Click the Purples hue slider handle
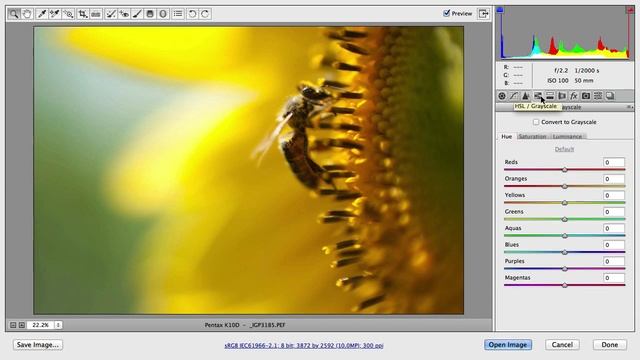The height and width of the screenshot is (360, 640). [x=565, y=269]
